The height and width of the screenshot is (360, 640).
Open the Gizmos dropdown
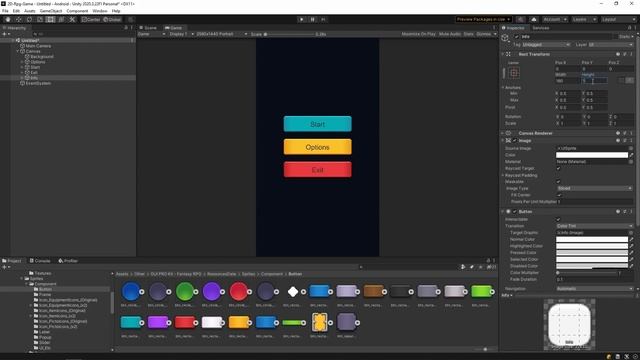[x=486, y=34]
